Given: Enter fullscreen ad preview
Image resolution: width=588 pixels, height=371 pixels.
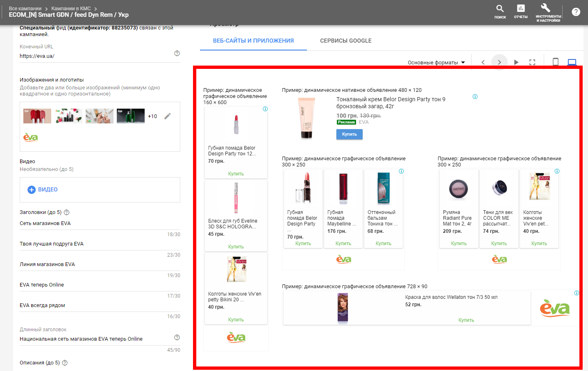Looking at the screenshot, I should click(x=532, y=62).
